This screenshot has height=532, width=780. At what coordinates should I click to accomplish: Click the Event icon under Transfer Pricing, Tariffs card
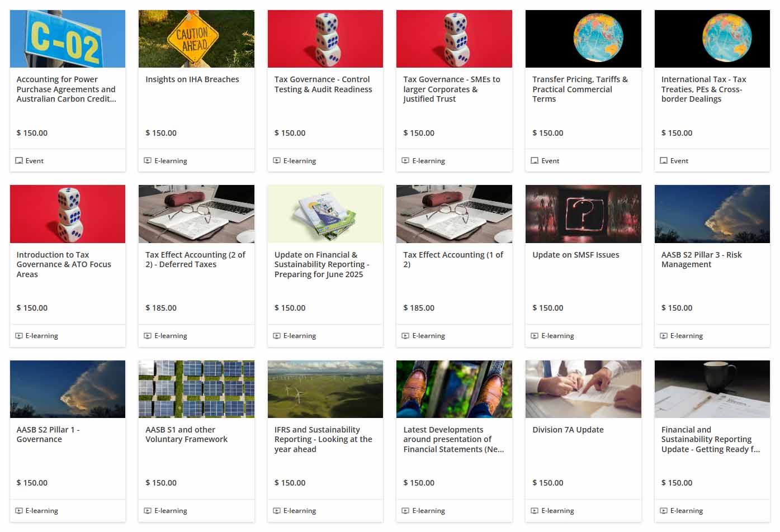535,161
